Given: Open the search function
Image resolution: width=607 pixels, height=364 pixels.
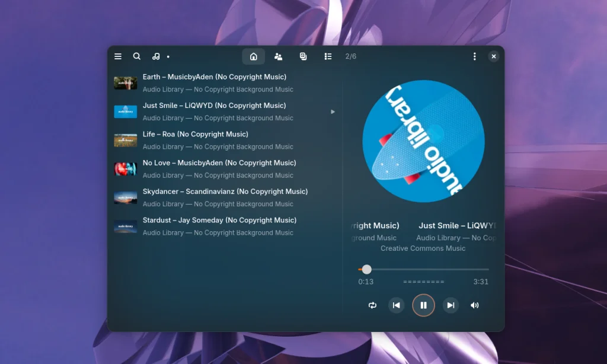Looking at the screenshot, I should pos(137,56).
